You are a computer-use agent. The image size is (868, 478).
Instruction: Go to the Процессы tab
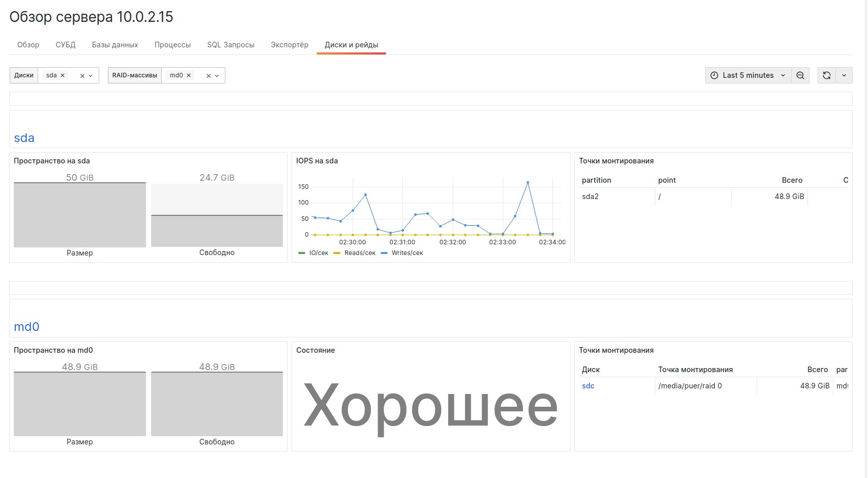click(172, 45)
